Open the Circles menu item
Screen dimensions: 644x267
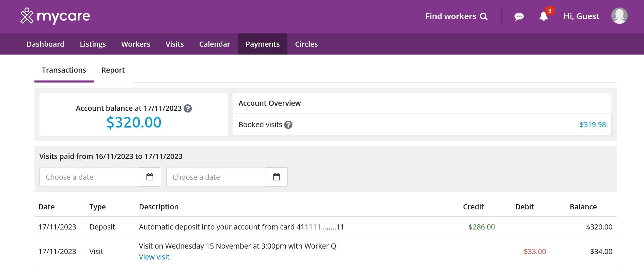click(306, 44)
